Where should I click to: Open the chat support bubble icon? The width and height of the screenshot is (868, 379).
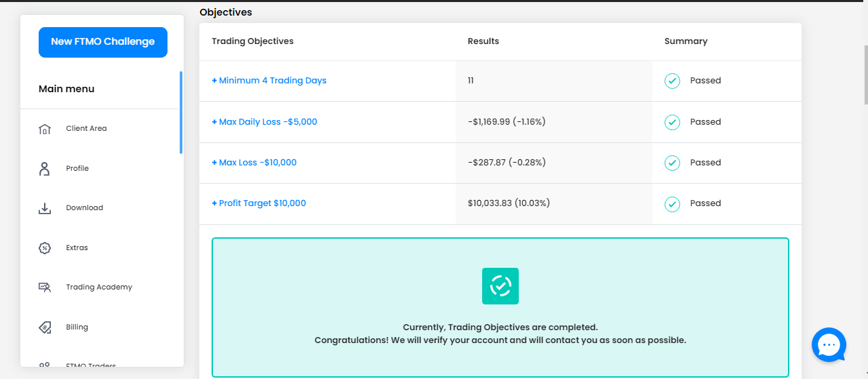829,345
